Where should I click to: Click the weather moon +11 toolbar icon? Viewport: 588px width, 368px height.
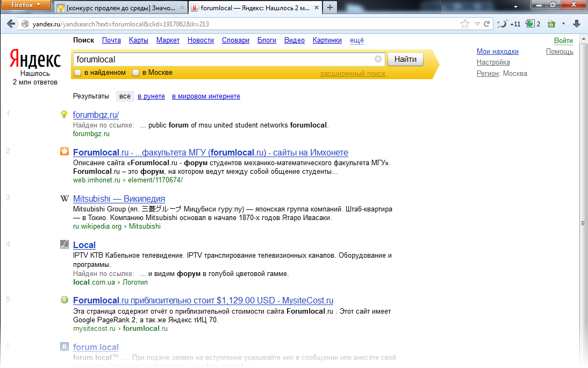pos(508,24)
